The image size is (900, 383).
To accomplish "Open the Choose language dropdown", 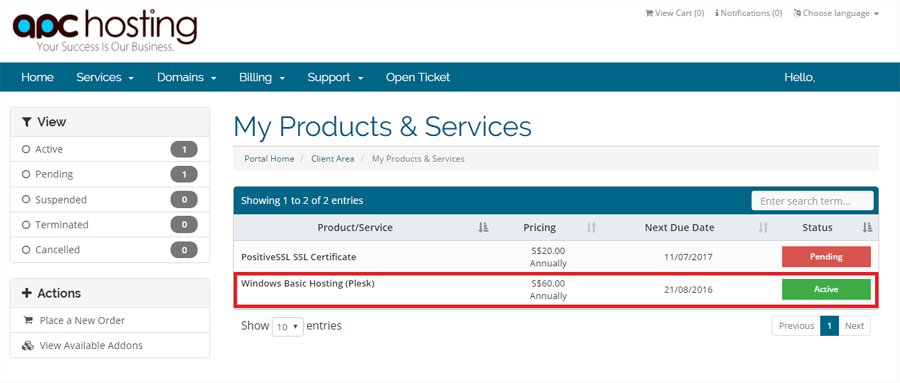I will [836, 13].
